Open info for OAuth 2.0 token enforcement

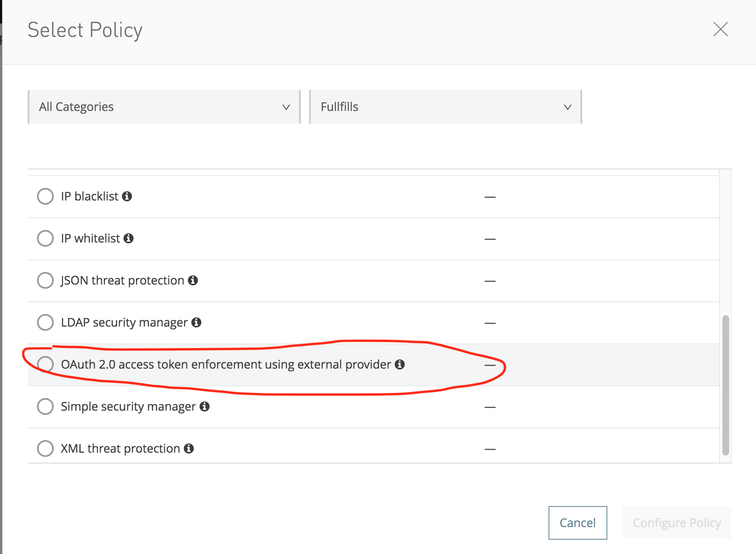tap(400, 364)
